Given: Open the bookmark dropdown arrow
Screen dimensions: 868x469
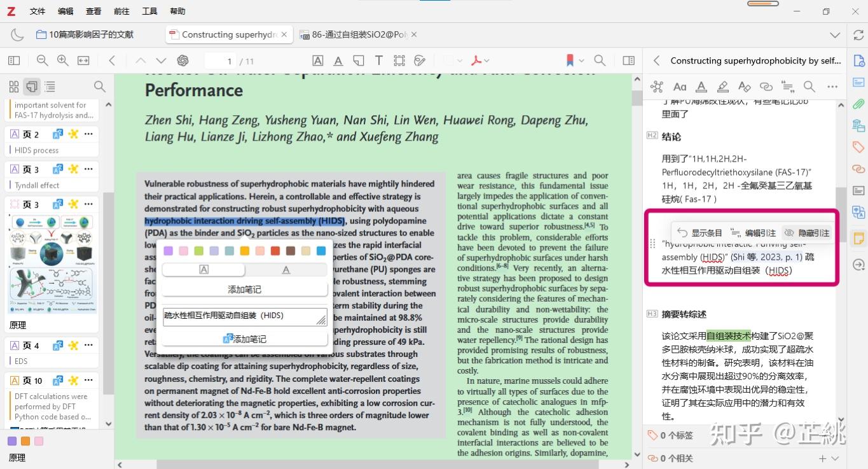Looking at the screenshot, I should pos(581,60).
